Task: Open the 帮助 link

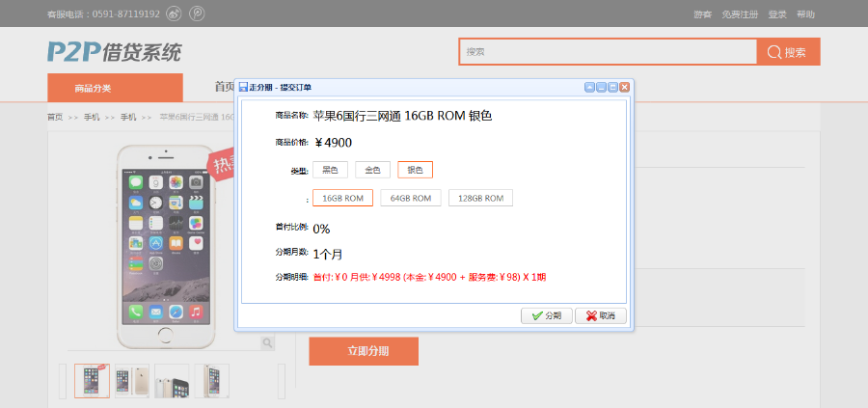Action: [x=805, y=14]
